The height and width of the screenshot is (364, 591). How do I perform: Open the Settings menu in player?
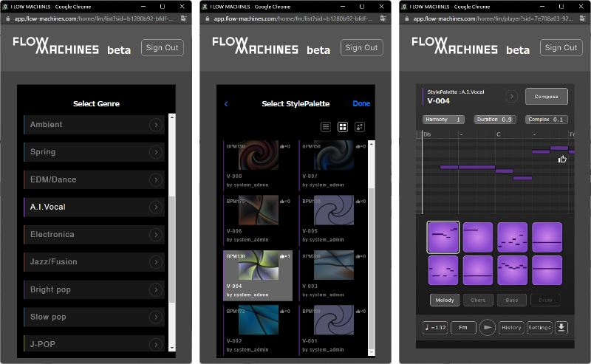[539, 327]
